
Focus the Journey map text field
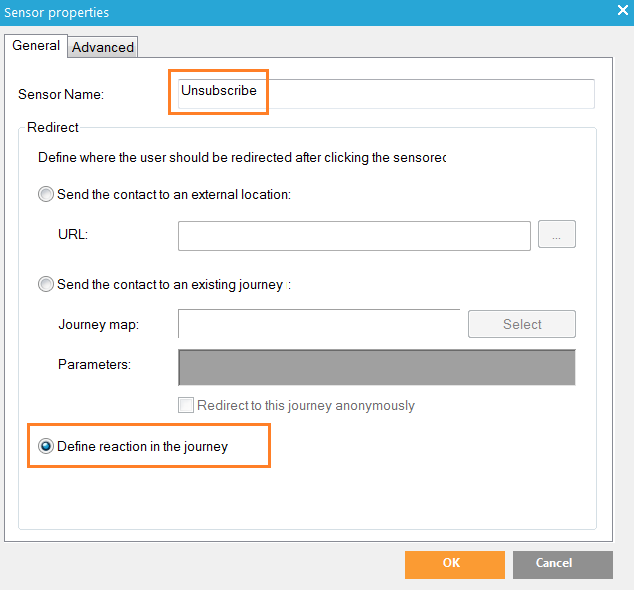[318, 324]
